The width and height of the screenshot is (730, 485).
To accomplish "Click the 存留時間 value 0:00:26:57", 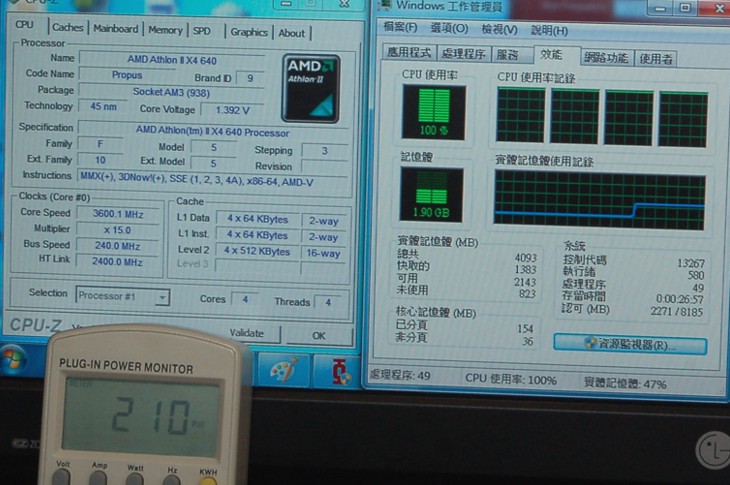I will click(680, 299).
